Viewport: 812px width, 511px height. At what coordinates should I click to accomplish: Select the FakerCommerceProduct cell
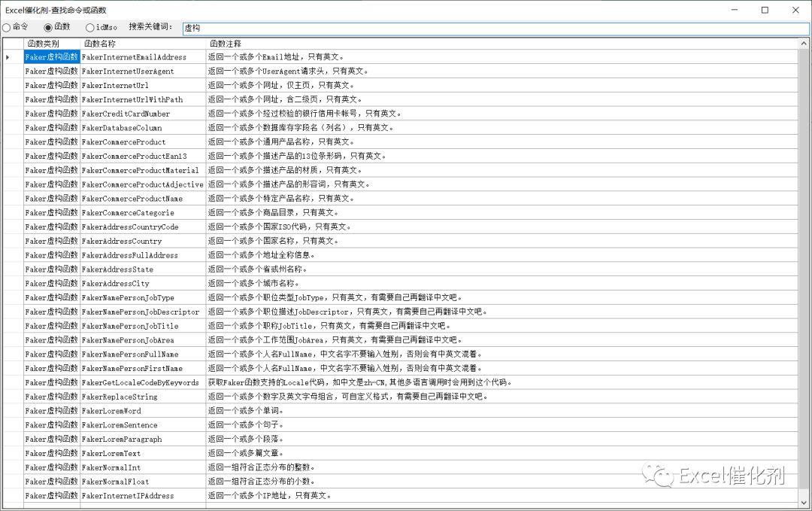[x=143, y=142]
